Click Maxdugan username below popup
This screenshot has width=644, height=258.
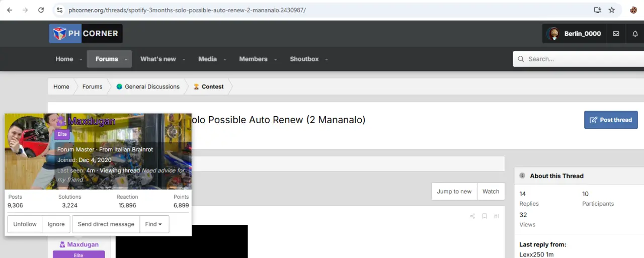[x=83, y=244]
